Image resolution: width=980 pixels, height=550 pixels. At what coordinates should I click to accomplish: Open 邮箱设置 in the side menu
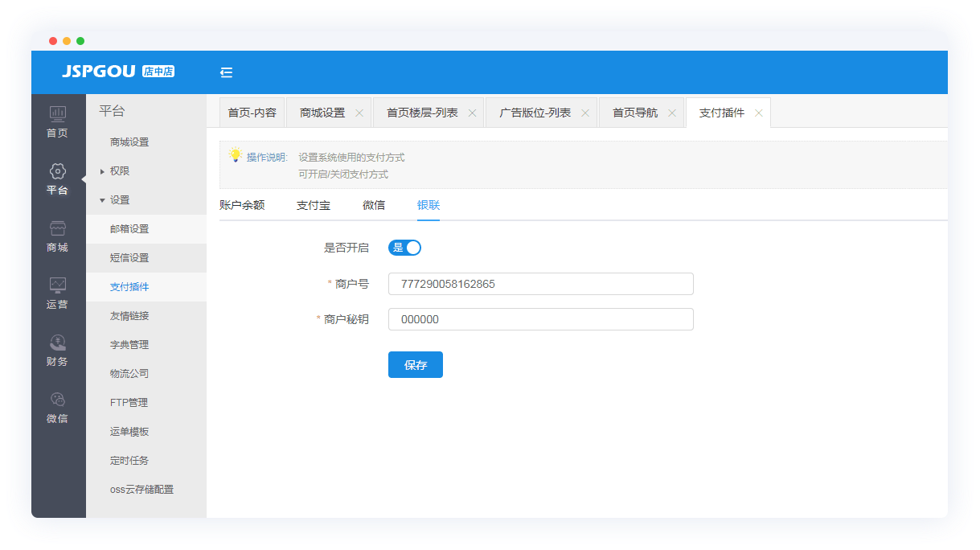(x=129, y=229)
